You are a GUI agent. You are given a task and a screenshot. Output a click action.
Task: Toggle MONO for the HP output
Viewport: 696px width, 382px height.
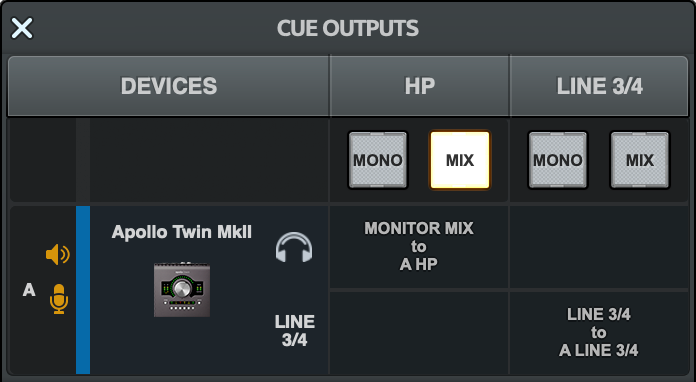[378, 160]
